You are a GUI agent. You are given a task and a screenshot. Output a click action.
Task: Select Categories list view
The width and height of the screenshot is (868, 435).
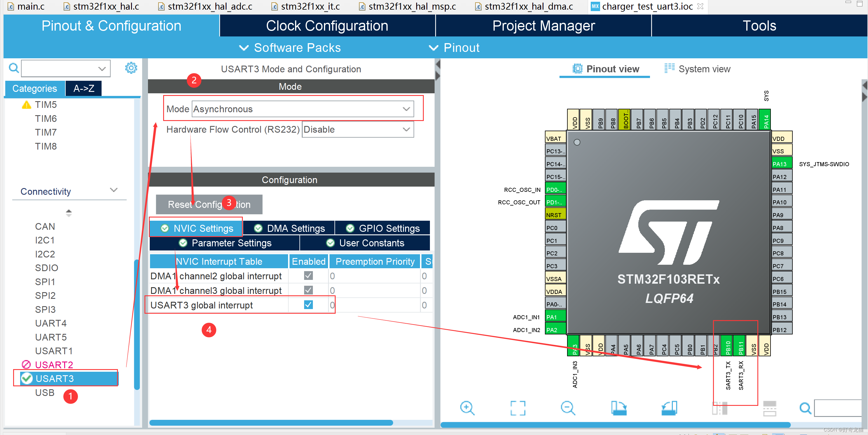point(35,89)
